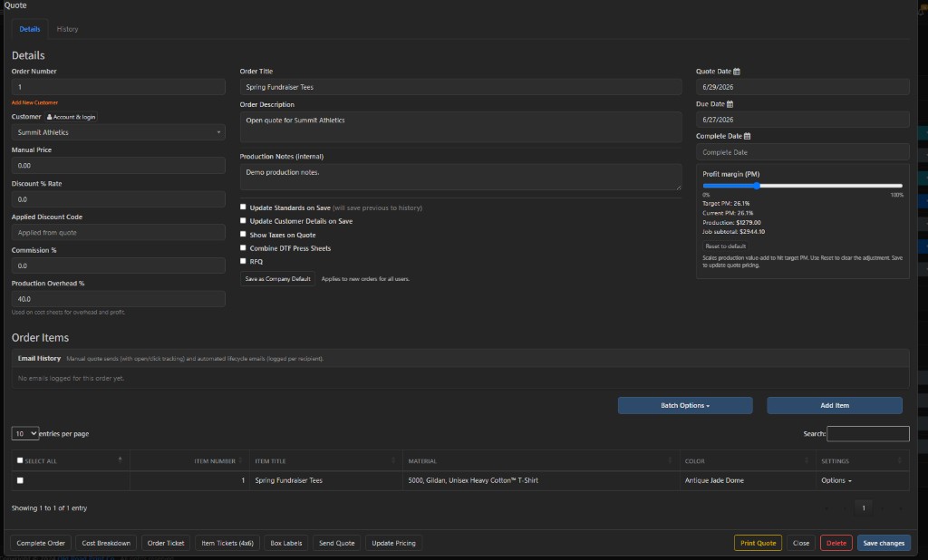The height and width of the screenshot is (560, 928).
Task: Open Options dropdown for item 1
Action: pyautogui.click(x=836, y=480)
